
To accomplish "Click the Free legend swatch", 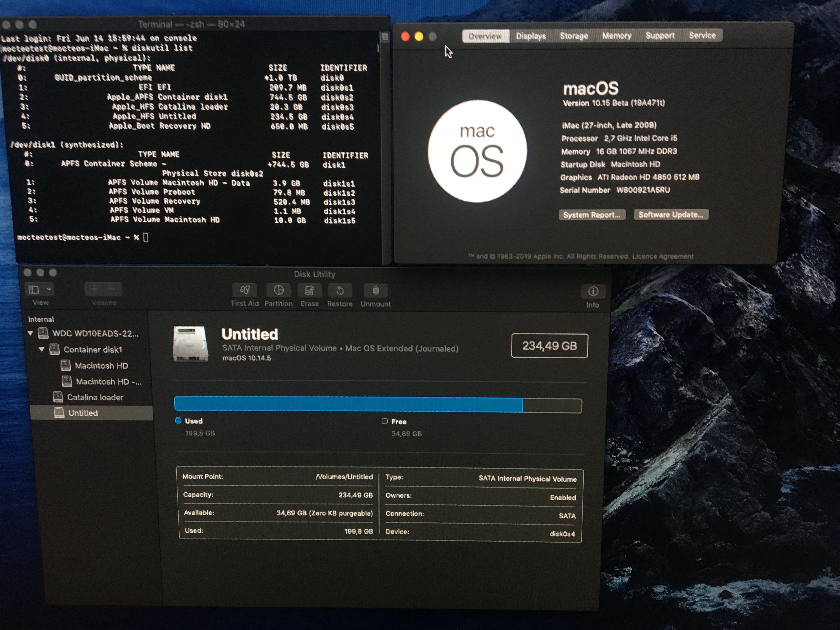I will pos(385,421).
